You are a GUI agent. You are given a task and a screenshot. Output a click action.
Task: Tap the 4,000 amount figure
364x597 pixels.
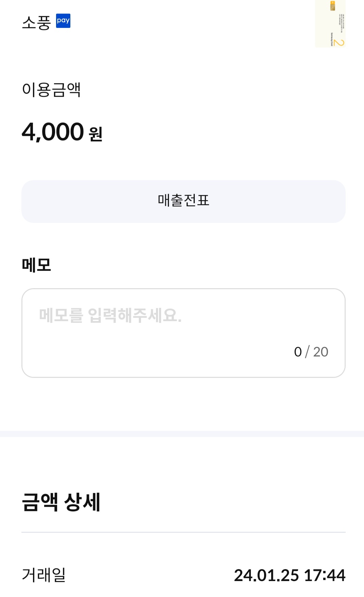click(53, 132)
